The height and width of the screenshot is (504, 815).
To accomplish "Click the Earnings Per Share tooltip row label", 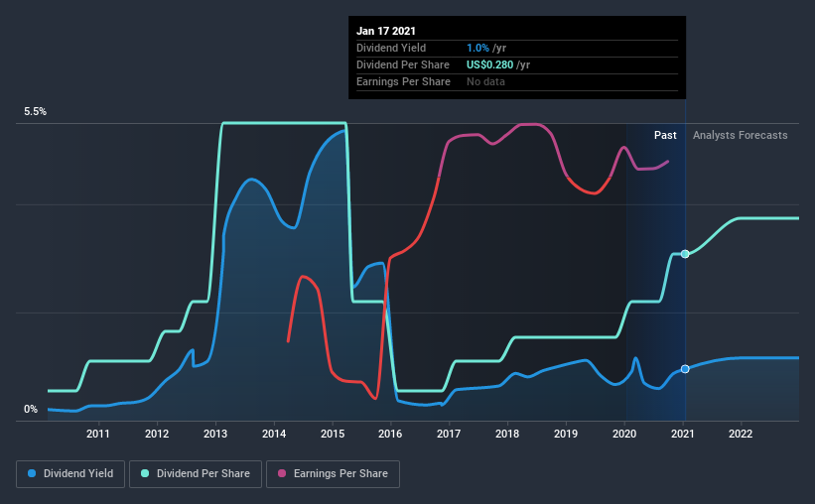I will tap(403, 81).
